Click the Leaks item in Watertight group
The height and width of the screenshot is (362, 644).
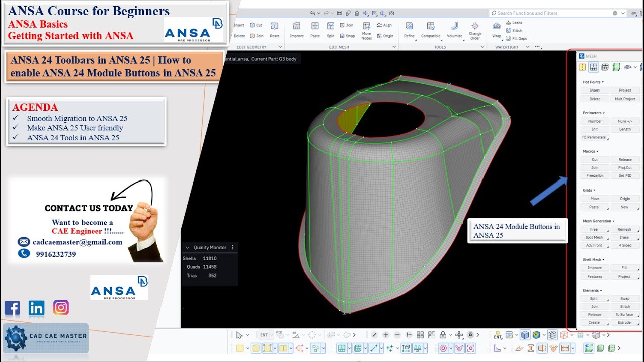coord(514,23)
